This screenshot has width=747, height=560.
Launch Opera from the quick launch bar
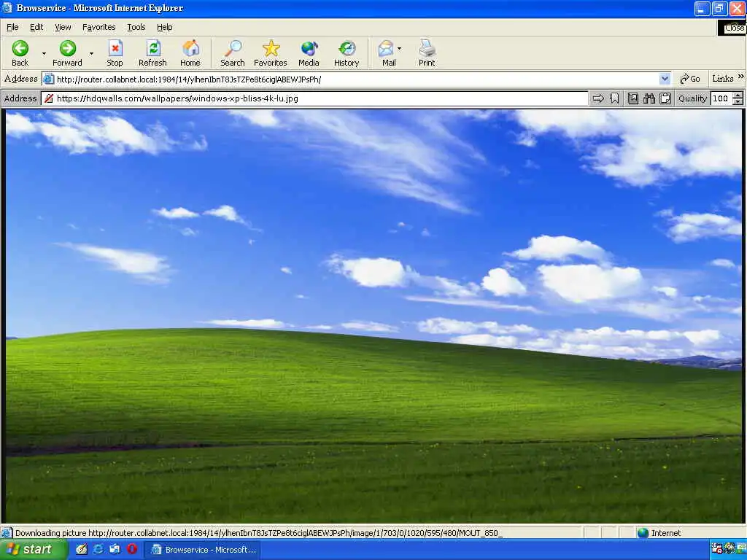[x=132, y=550]
